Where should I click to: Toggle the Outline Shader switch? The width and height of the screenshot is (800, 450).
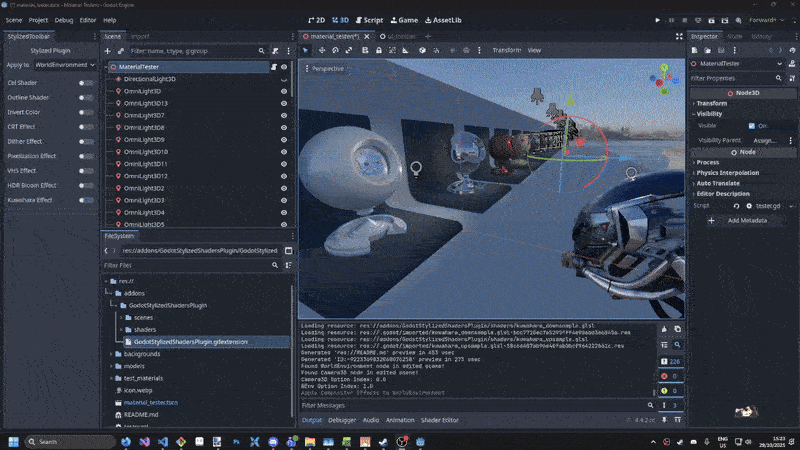click(87, 97)
